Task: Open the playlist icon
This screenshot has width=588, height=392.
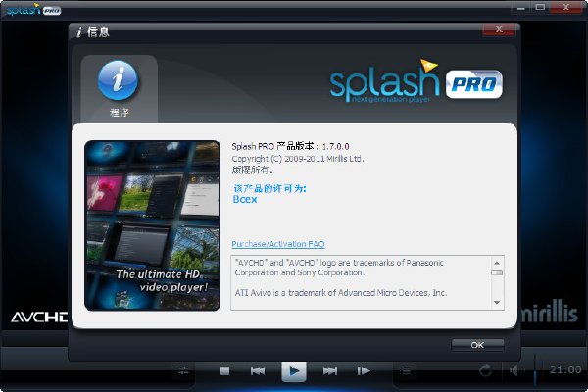Action: click(x=405, y=371)
